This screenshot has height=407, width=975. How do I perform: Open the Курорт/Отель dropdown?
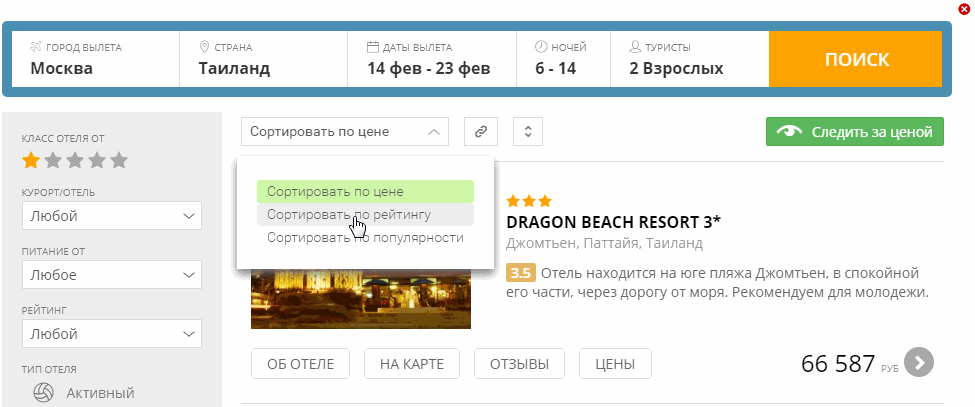[x=112, y=216]
